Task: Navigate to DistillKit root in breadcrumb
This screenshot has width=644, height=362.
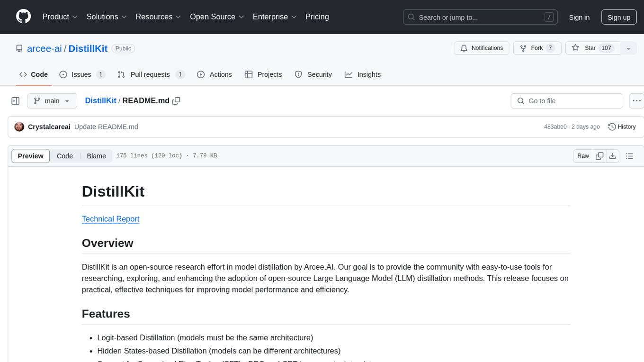Action: coord(100,100)
